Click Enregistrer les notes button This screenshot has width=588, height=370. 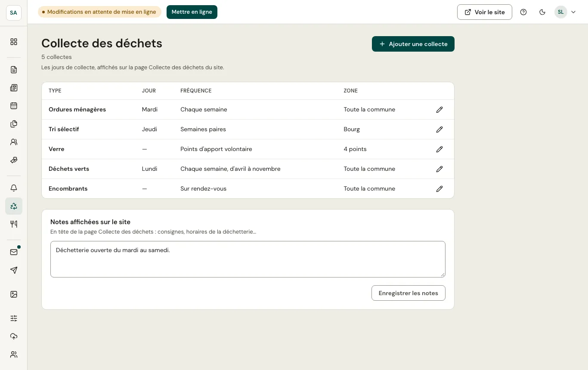[x=409, y=293]
